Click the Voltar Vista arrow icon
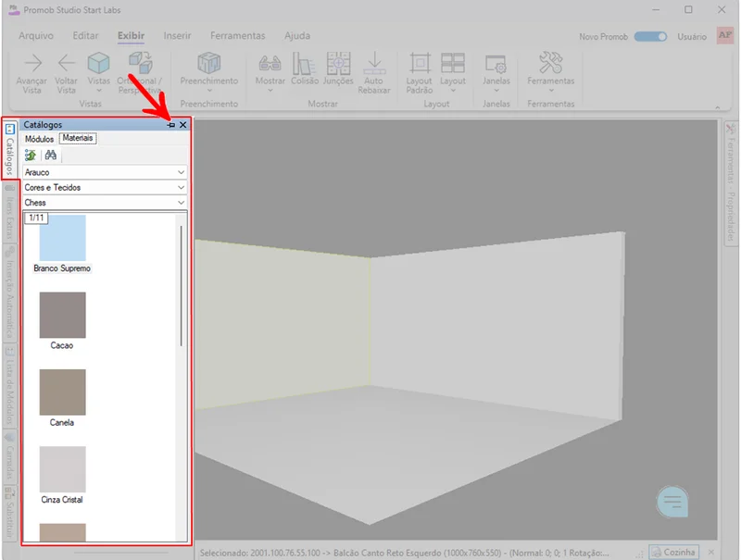Viewport: 741px width, 560px height. (x=66, y=64)
